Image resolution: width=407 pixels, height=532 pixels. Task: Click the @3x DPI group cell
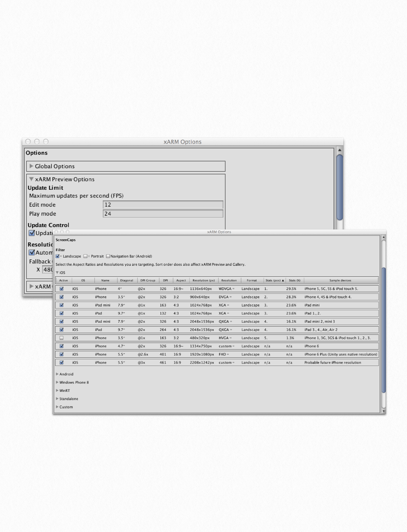pos(141,362)
